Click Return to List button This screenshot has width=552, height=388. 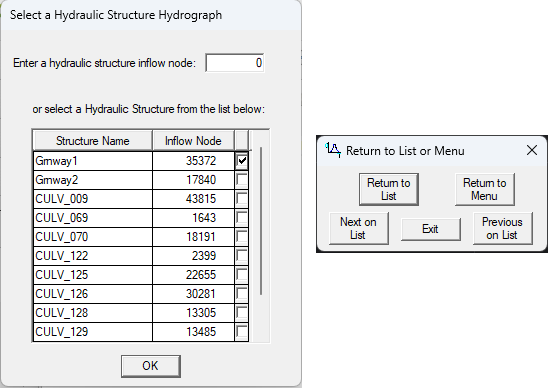tap(389, 189)
